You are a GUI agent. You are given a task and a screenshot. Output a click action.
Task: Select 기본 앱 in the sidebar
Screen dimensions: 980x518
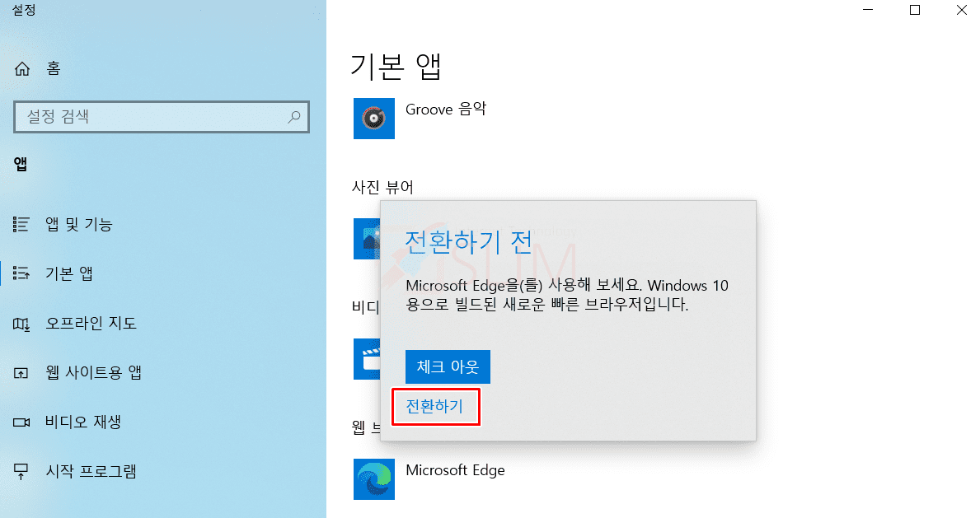69,273
